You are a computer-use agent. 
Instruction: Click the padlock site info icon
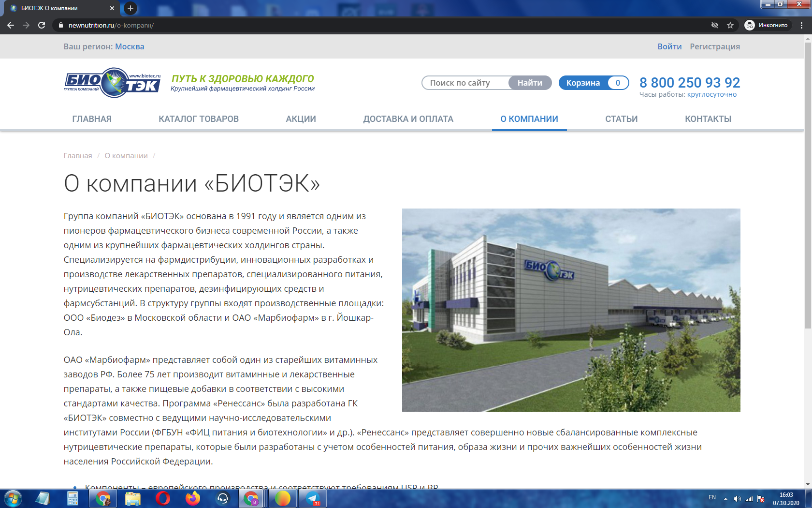pos(60,25)
